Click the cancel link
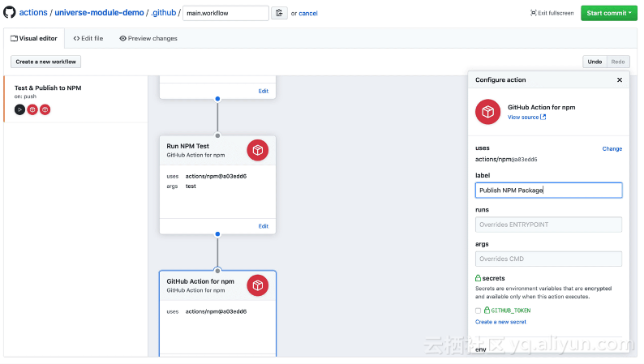644x364 pixels. coord(308,13)
